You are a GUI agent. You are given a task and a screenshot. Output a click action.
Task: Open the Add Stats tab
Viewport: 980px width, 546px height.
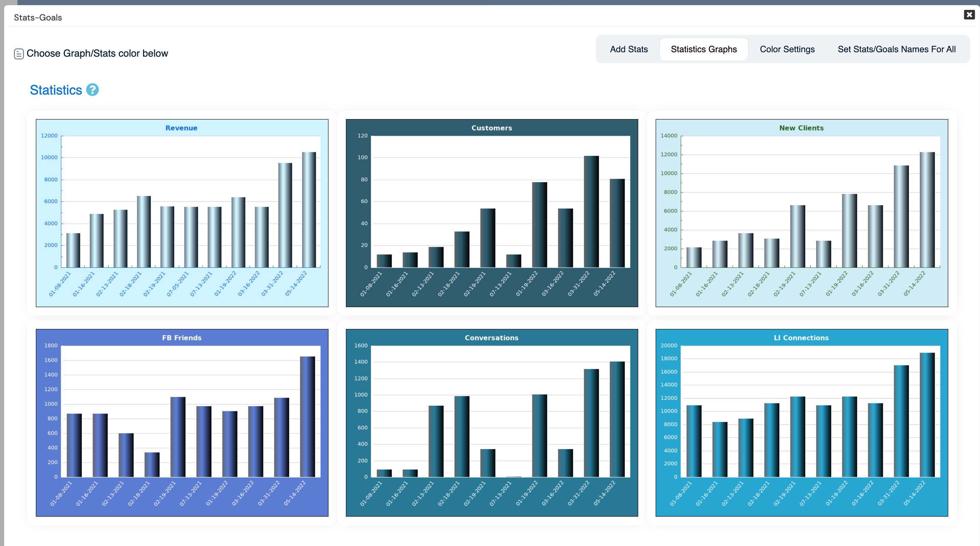tap(629, 49)
